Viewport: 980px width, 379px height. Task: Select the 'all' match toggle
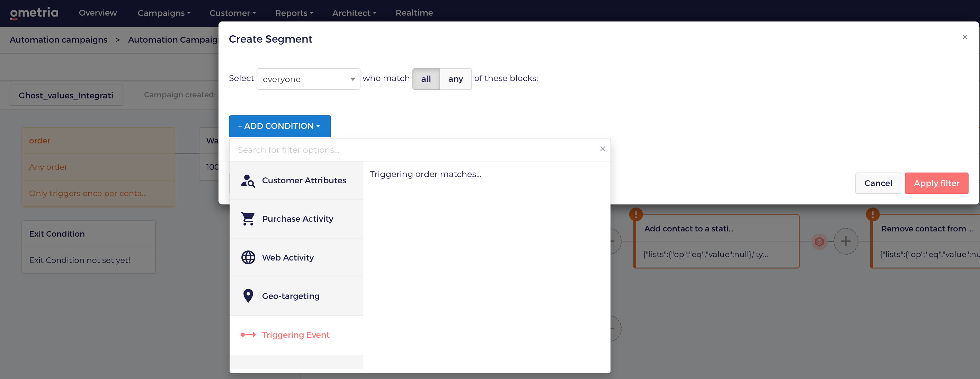point(426,79)
